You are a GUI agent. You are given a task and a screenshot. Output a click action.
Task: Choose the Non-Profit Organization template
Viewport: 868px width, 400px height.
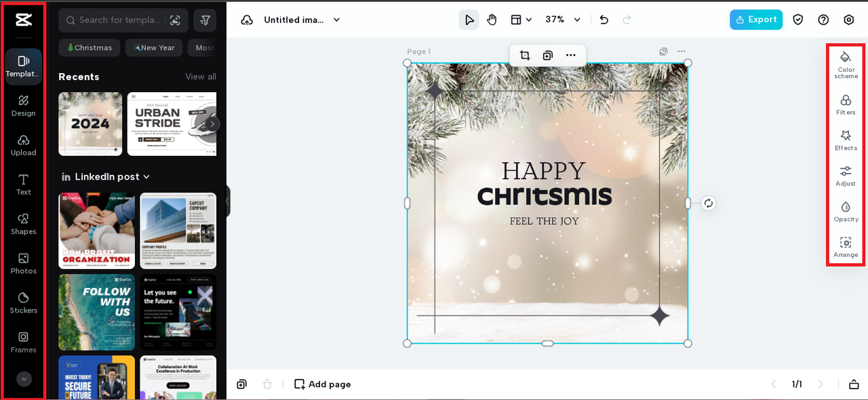pyautogui.click(x=96, y=231)
